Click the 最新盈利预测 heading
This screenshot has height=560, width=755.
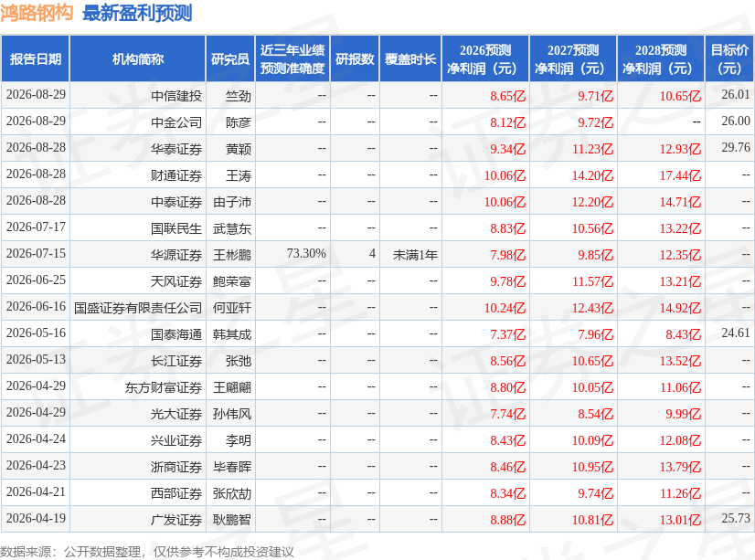pyautogui.click(x=137, y=13)
